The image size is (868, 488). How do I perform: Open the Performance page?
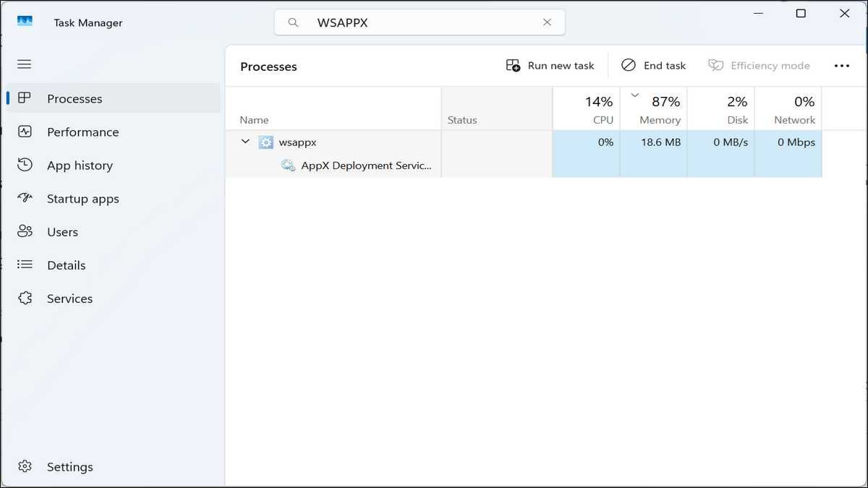pos(82,132)
